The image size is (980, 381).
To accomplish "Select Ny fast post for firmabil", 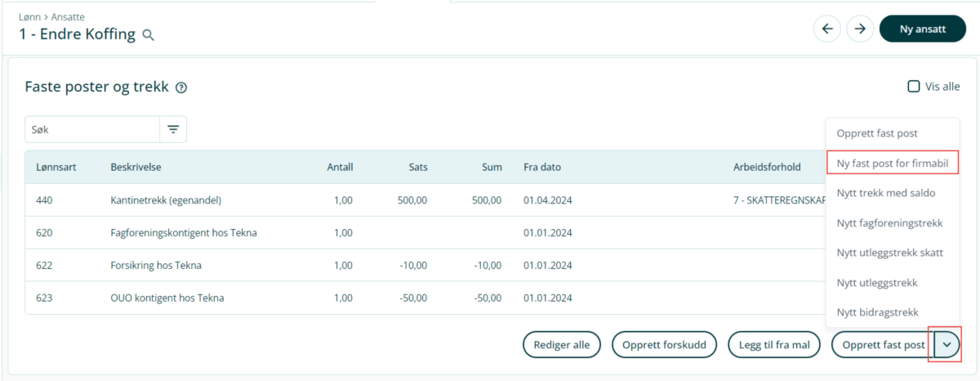I will point(892,163).
